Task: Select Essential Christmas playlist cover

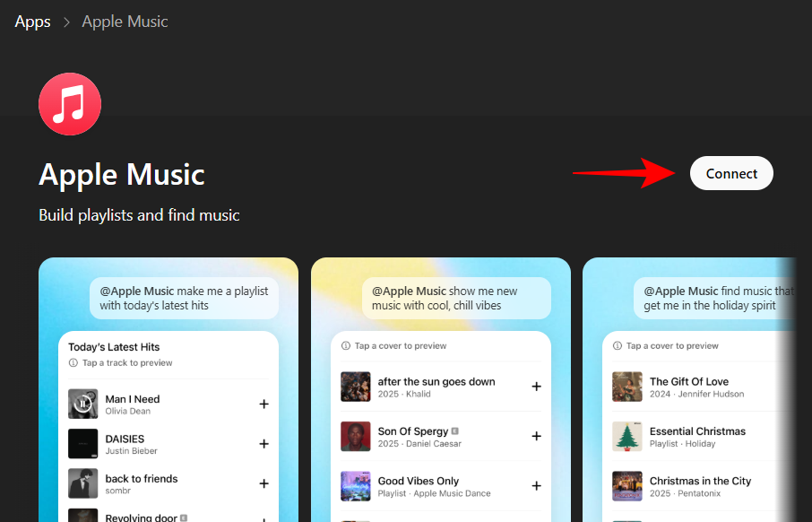Action: point(627,437)
